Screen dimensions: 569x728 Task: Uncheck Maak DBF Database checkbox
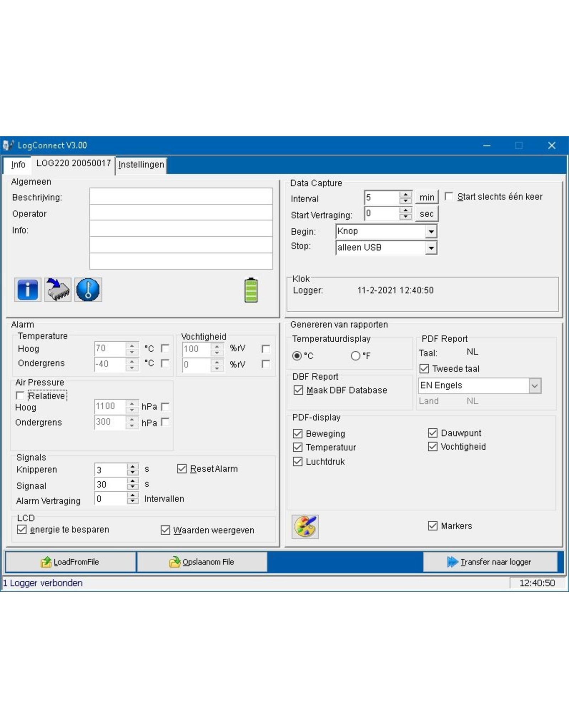(298, 390)
